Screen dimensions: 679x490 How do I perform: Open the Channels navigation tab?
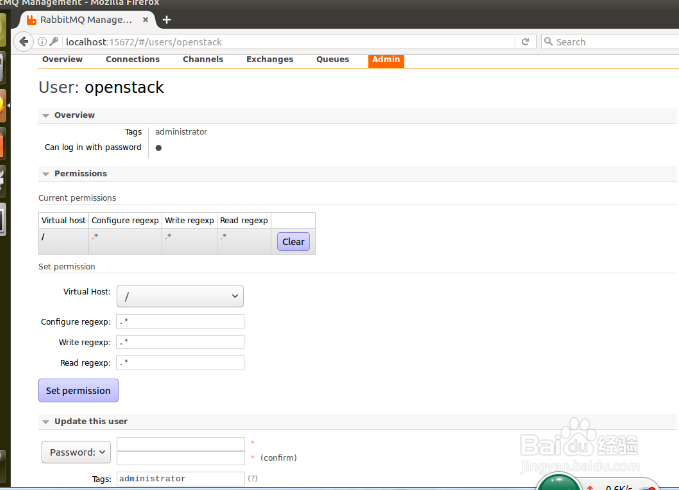coord(203,59)
